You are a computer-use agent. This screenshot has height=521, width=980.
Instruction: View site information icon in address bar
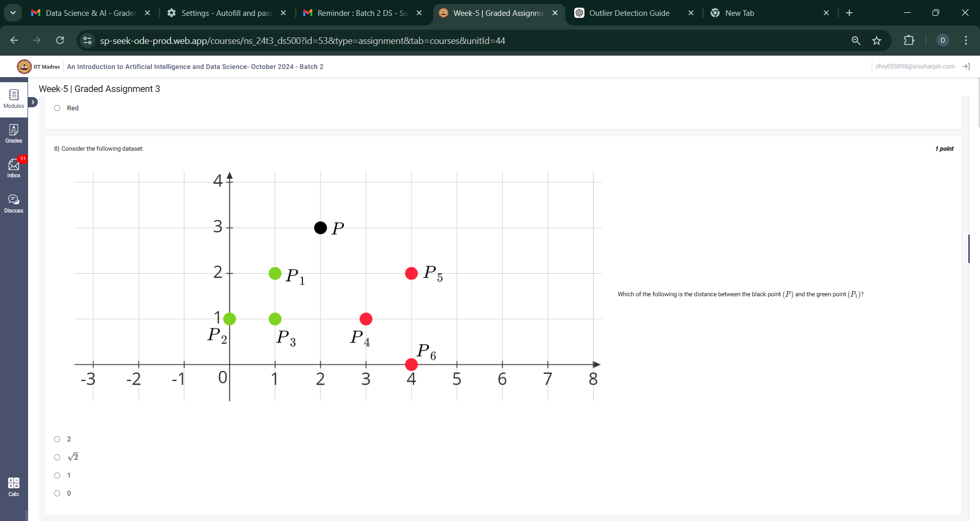point(87,40)
